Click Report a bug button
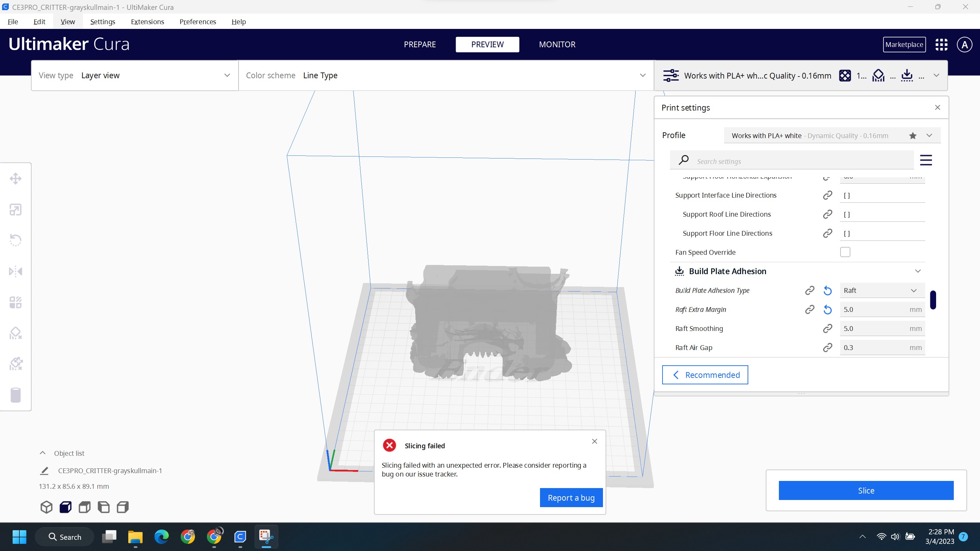 [x=571, y=497]
